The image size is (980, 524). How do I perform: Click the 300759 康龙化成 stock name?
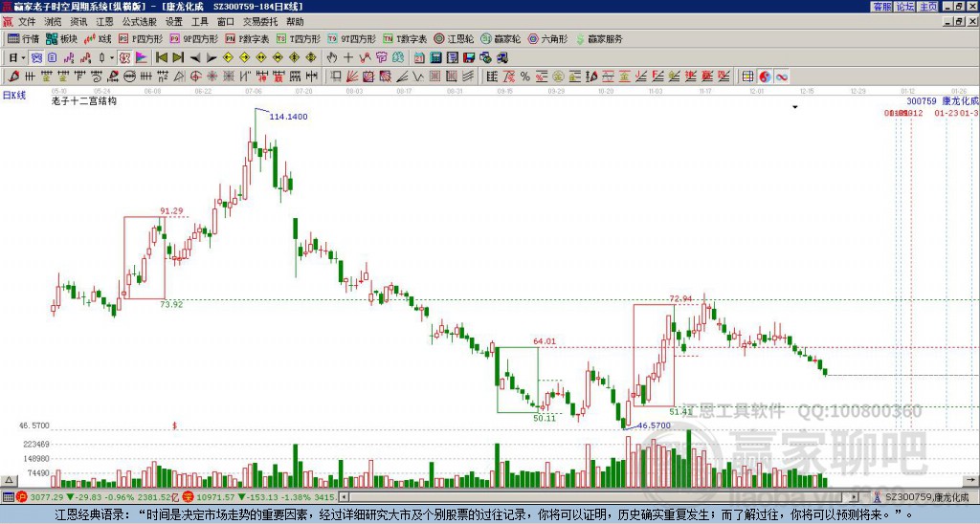(x=943, y=100)
